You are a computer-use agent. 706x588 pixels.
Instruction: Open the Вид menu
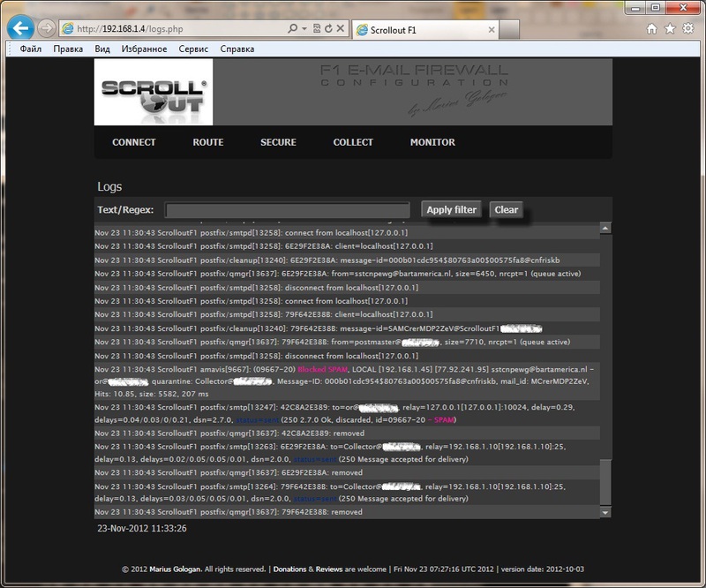tap(102, 49)
